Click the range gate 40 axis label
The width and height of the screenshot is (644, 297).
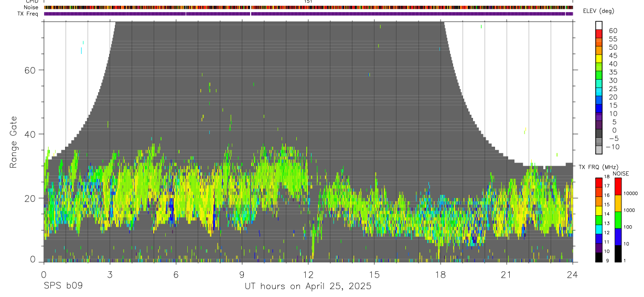point(30,134)
